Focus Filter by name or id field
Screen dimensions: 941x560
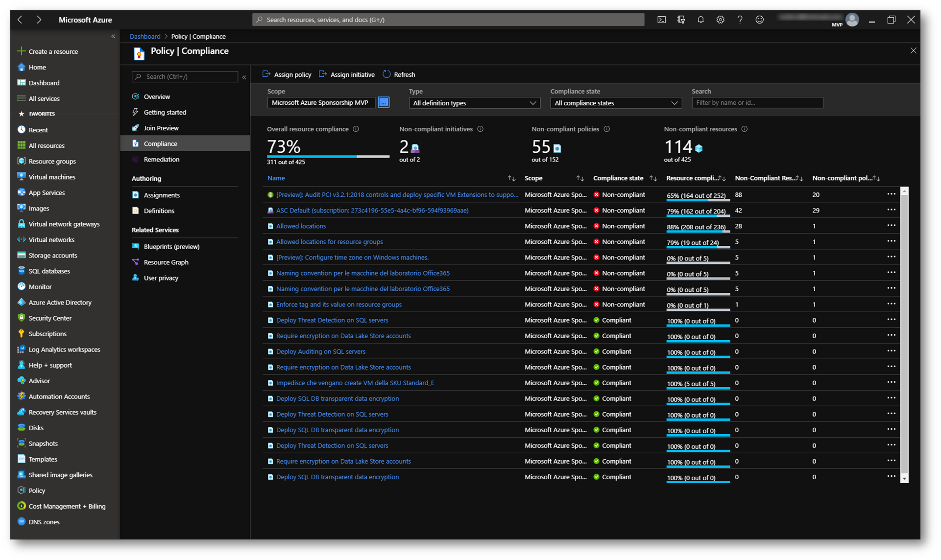click(x=757, y=103)
